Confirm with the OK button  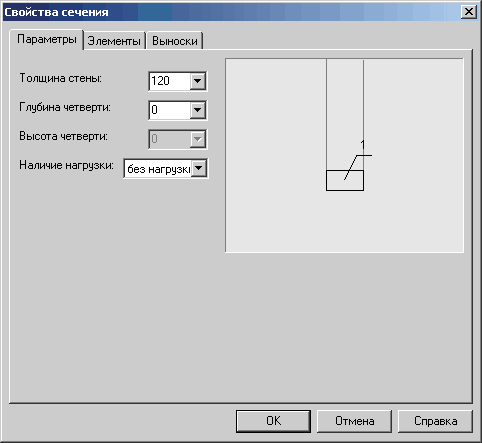click(x=273, y=421)
